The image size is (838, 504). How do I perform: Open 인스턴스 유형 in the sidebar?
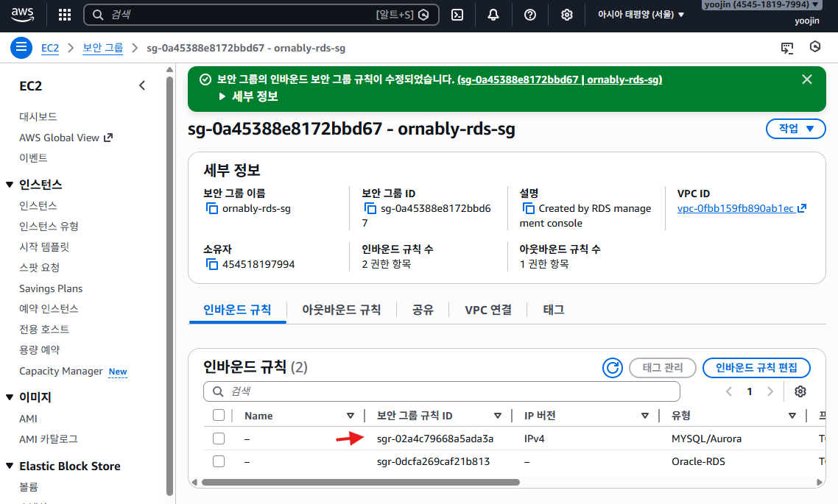pos(49,227)
